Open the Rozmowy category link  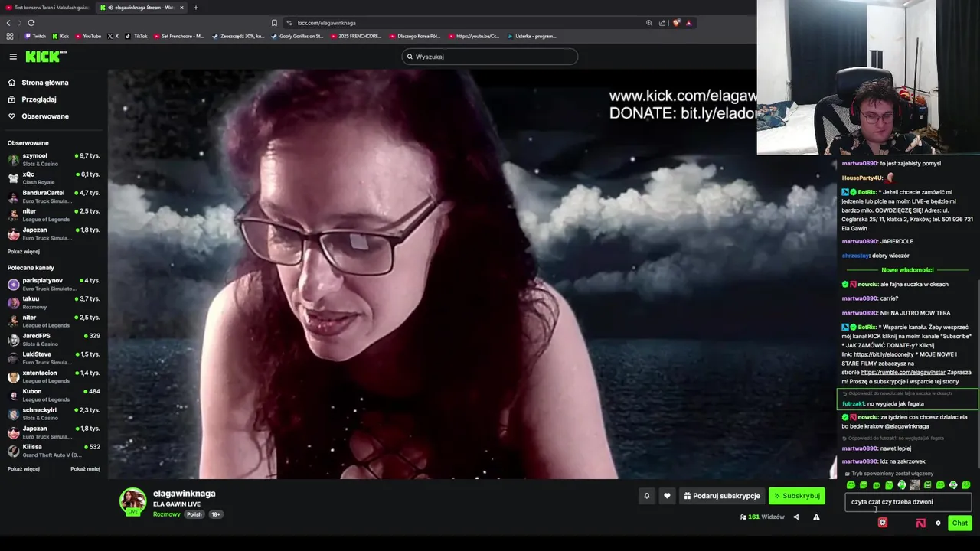[x=166, y=514]
